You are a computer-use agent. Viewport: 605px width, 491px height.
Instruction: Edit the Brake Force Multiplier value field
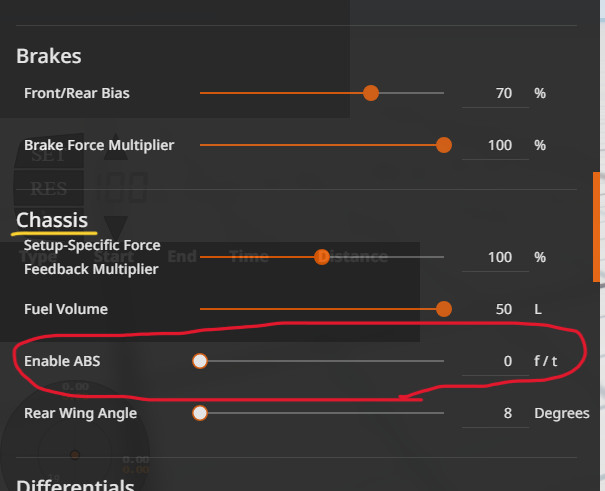point(495,146)
